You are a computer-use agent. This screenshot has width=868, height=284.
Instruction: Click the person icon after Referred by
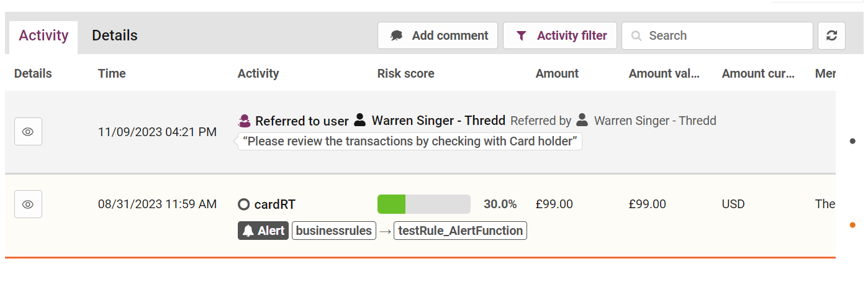click(x=582, y=120)
